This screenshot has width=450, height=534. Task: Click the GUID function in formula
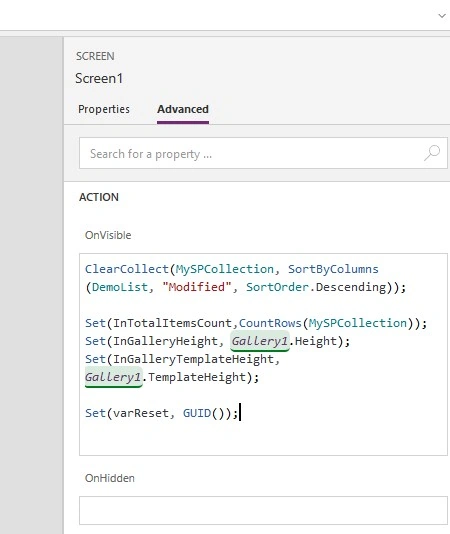197,413
